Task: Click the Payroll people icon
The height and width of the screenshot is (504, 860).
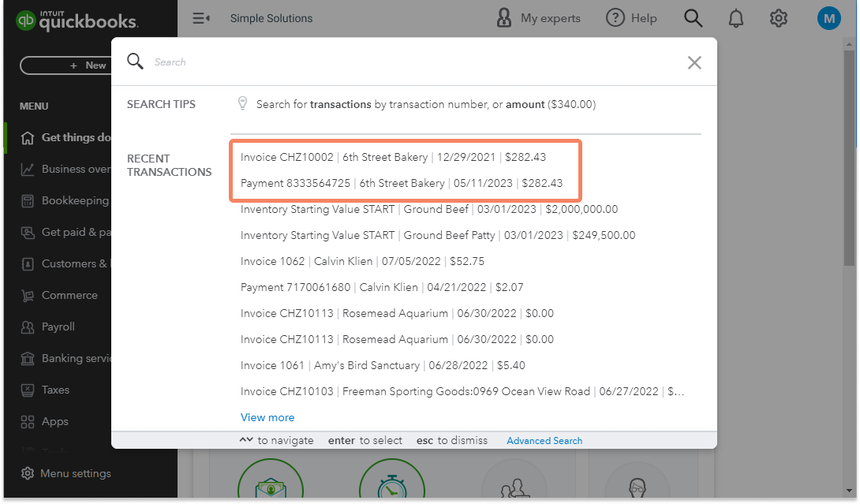Action: click(28, 327)
